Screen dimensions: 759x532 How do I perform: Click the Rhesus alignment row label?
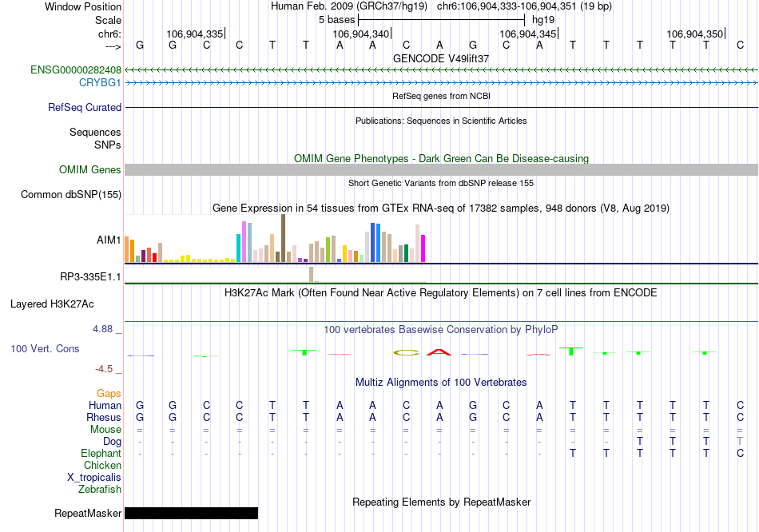tap(104, 417)
